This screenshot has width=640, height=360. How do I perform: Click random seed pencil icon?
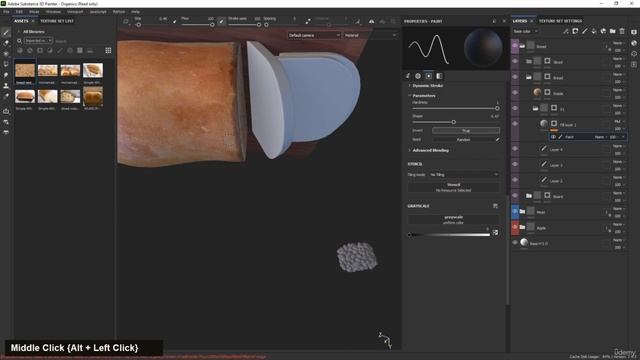tap(497, 140)
